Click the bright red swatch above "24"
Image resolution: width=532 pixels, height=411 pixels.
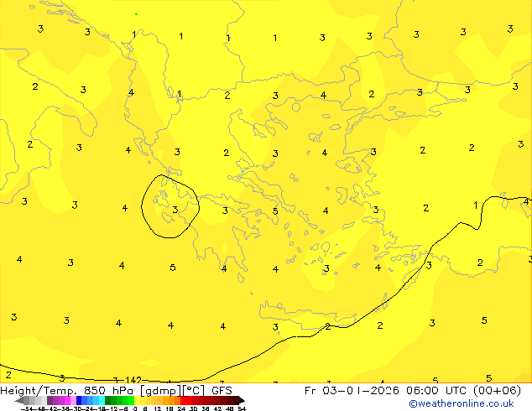pos(183,400)
